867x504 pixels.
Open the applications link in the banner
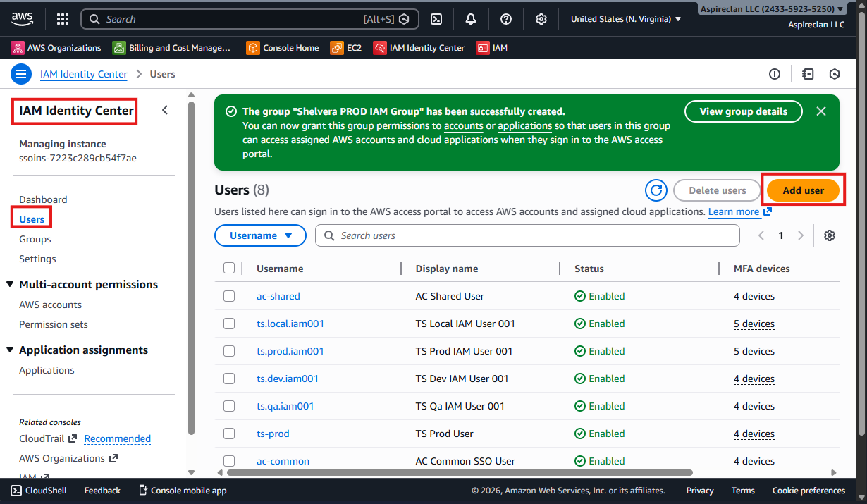[x=524, y=125]
